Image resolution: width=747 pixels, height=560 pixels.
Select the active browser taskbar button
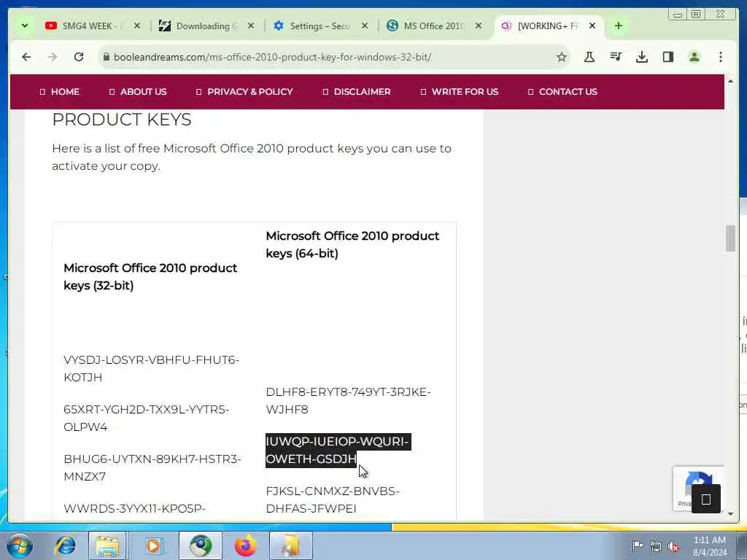201,545
